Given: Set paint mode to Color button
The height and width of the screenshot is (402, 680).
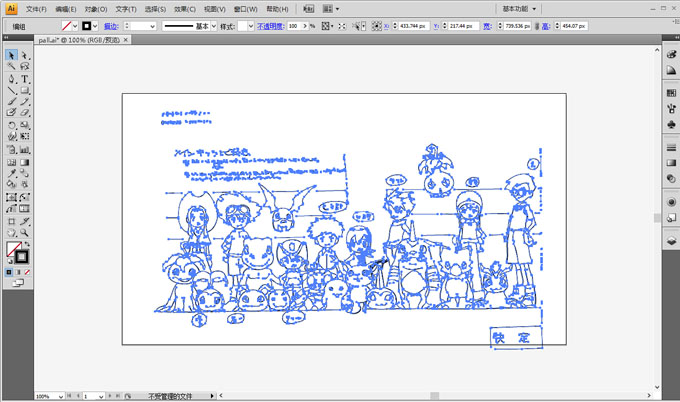Looking at the screenshot, I should [x=9, y=272].
